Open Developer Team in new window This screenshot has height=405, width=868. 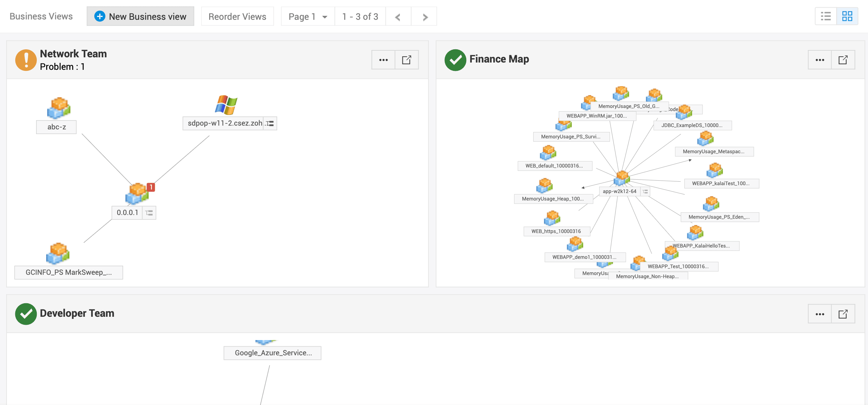843,314
